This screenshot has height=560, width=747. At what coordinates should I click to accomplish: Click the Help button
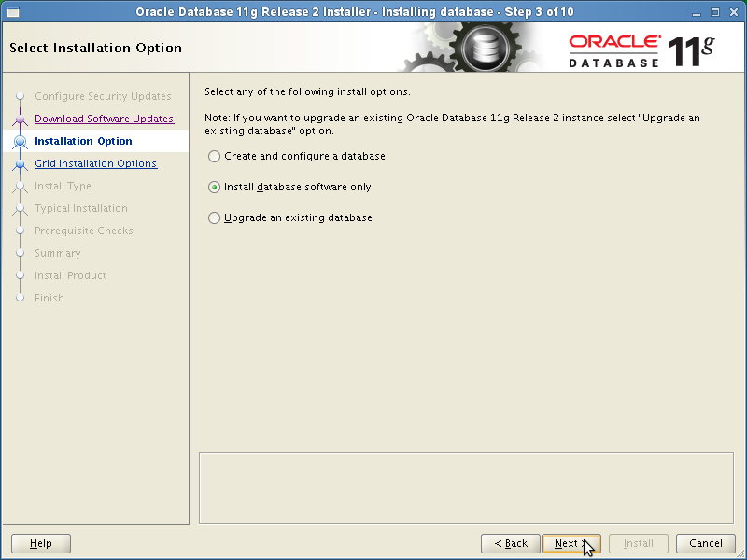click(x=41, y=543)
